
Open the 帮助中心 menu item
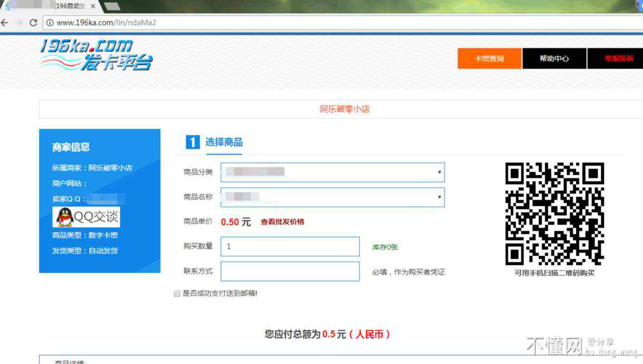(554, 59)
